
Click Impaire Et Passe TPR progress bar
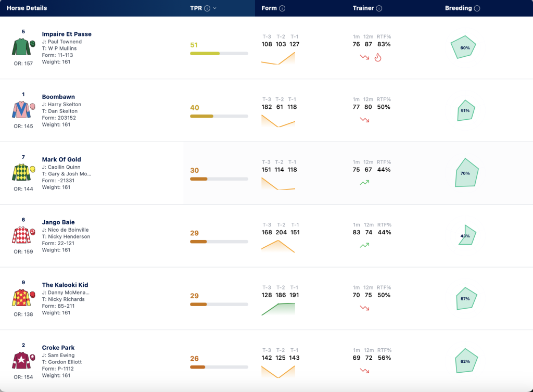pyautogui.click(x=219, y=54)
